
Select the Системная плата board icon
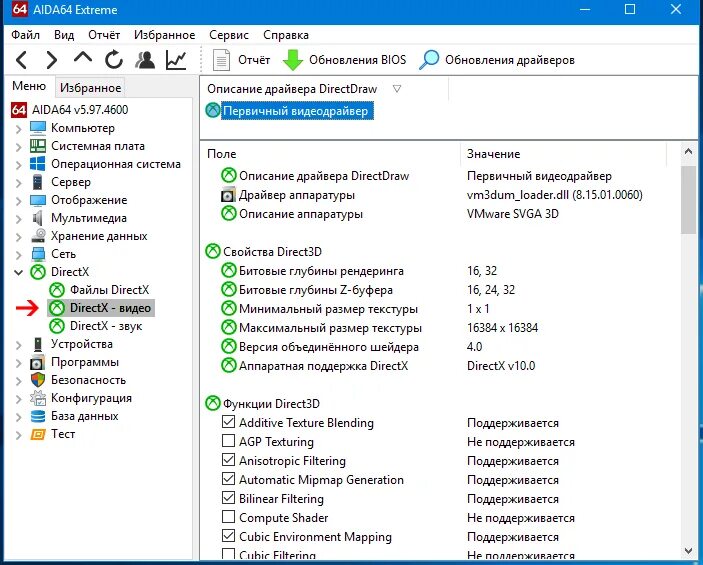tap(38, 146)
